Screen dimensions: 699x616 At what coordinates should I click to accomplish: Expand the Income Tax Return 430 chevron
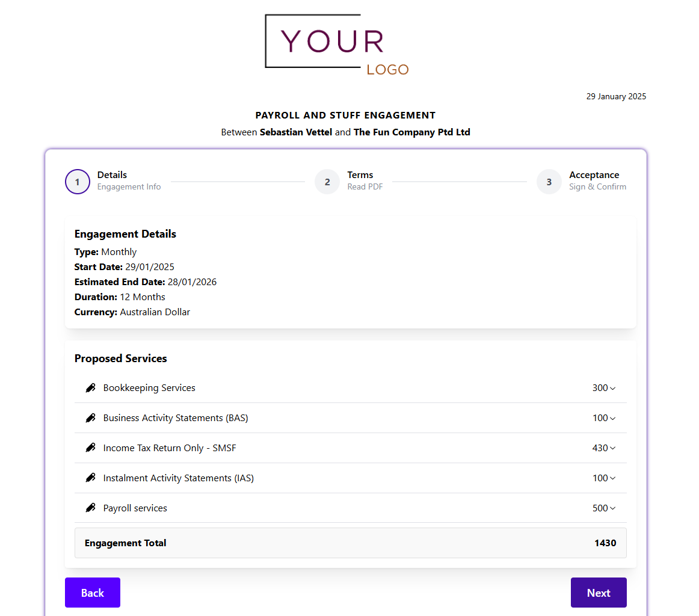(x=613, y=449)
